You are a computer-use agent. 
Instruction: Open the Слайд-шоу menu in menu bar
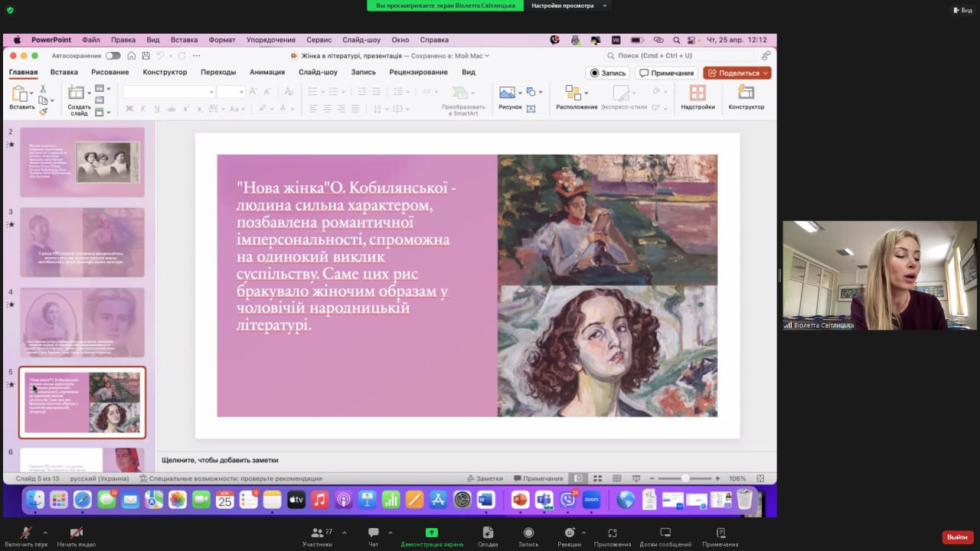pyautogui.click(x=361, y=40)
